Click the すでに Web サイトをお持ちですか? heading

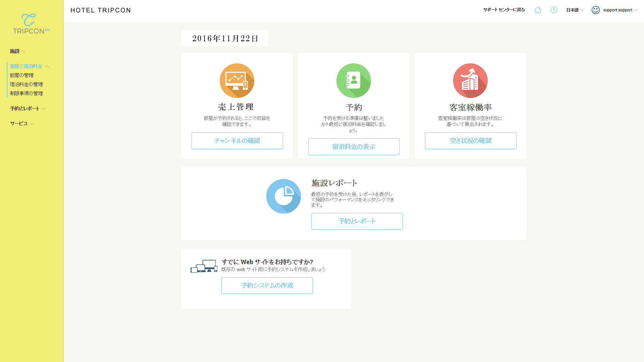267,262
